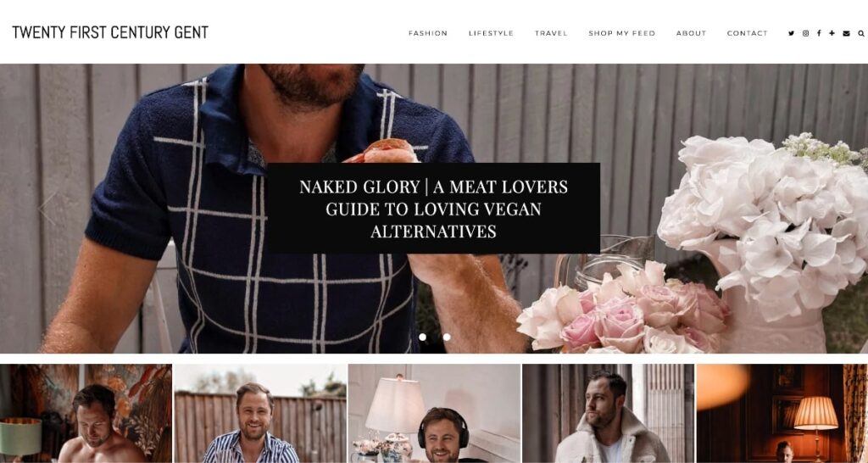Open the Naked Glory vegan alternatives article
The height and width of the screenshot is (463, 868).
pyautogui.click(x=433, y=209)
